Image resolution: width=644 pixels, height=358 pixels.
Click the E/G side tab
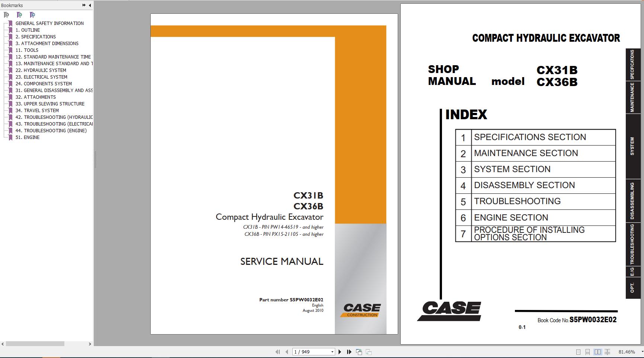pos(632,272)
